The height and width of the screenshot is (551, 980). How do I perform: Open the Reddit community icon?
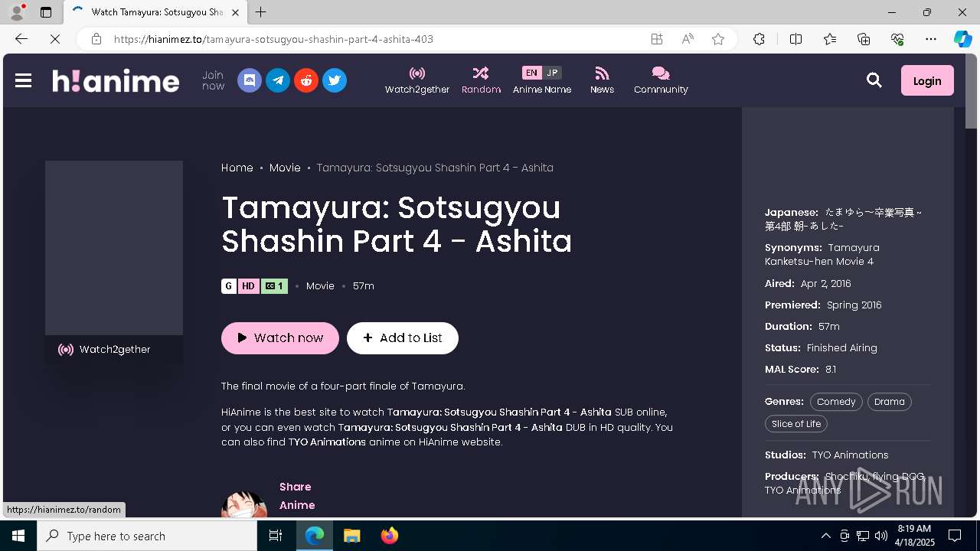[306, 80]
